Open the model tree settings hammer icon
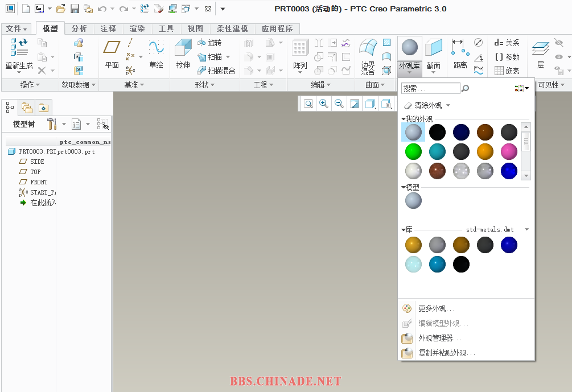The height and width of the screenshot is (392, 572). point(52,124)
